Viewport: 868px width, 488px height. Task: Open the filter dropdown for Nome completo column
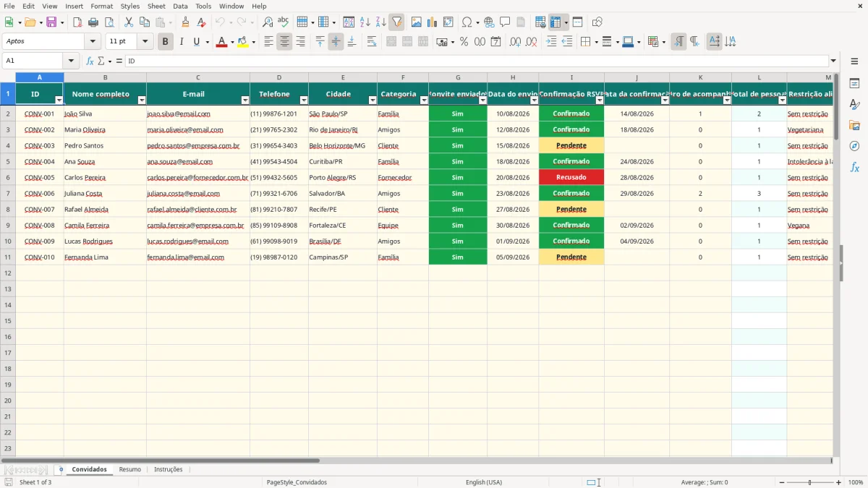click(142, 100)
